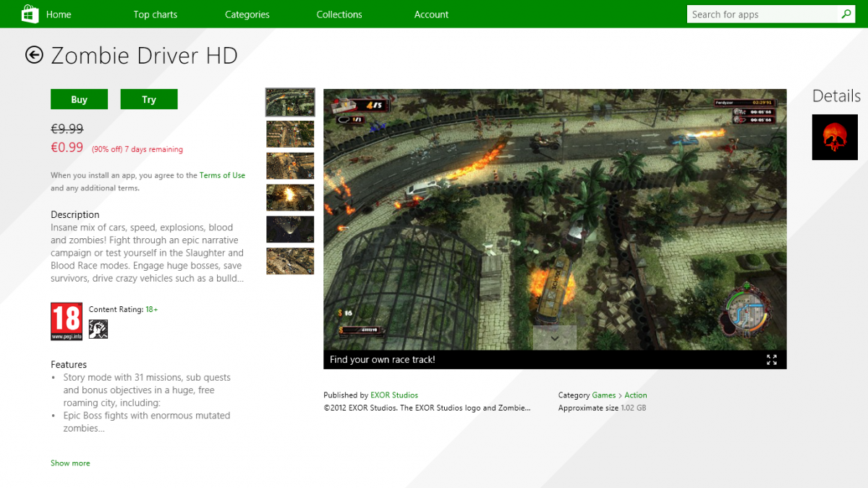The height and width of the screenshot is (488, 868).
Task: Click the 18+ content rating link
Action: click(152, 309)
